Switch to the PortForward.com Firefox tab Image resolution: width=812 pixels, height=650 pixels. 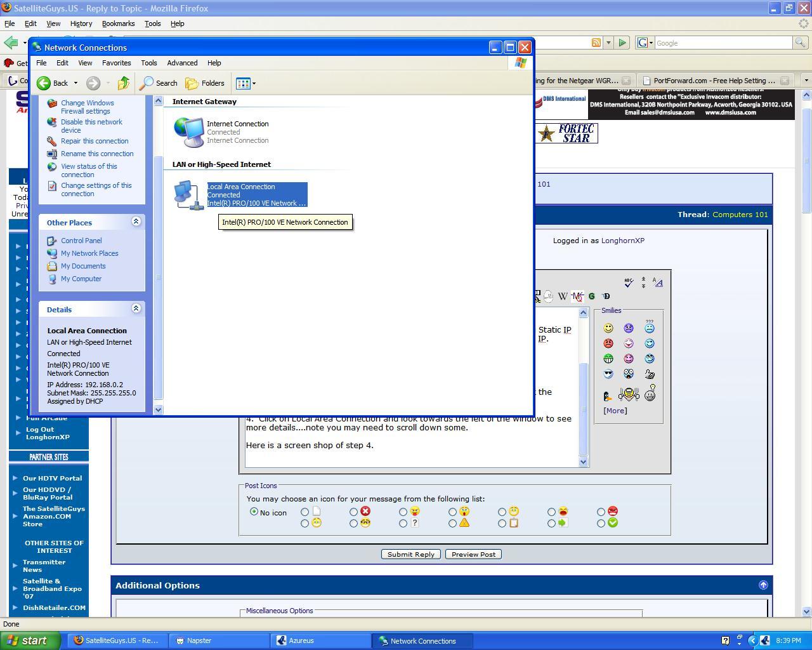click(x=715, y=81)
